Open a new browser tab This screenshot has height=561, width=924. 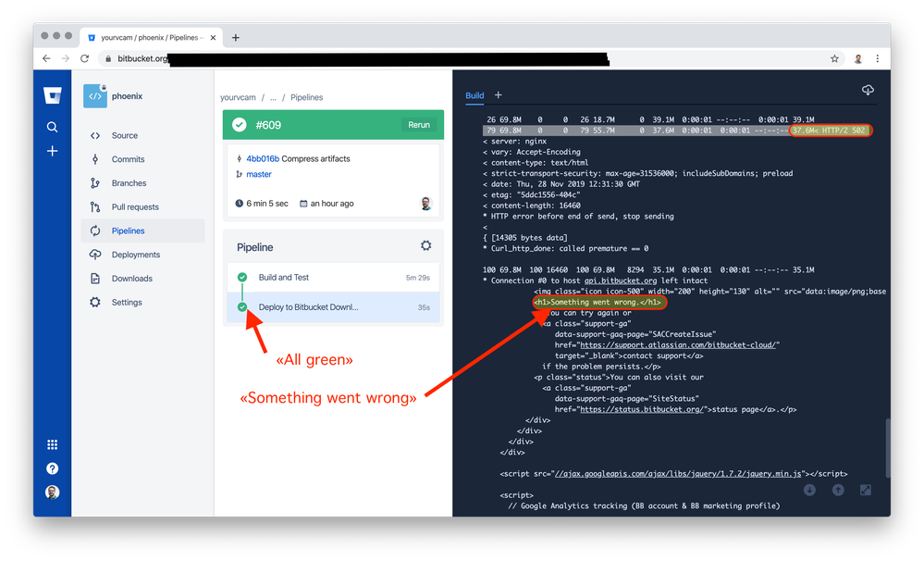(x=236, y=38)
